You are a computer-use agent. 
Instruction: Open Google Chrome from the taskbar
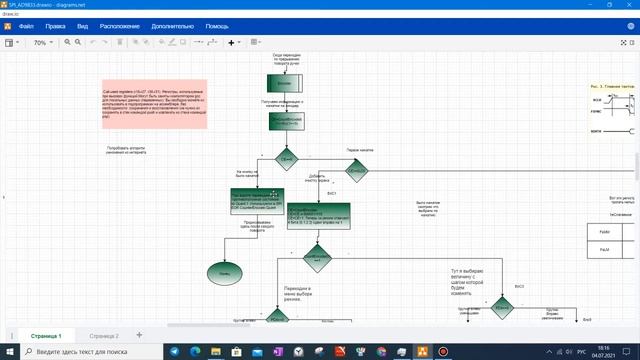tap(381, 351)
